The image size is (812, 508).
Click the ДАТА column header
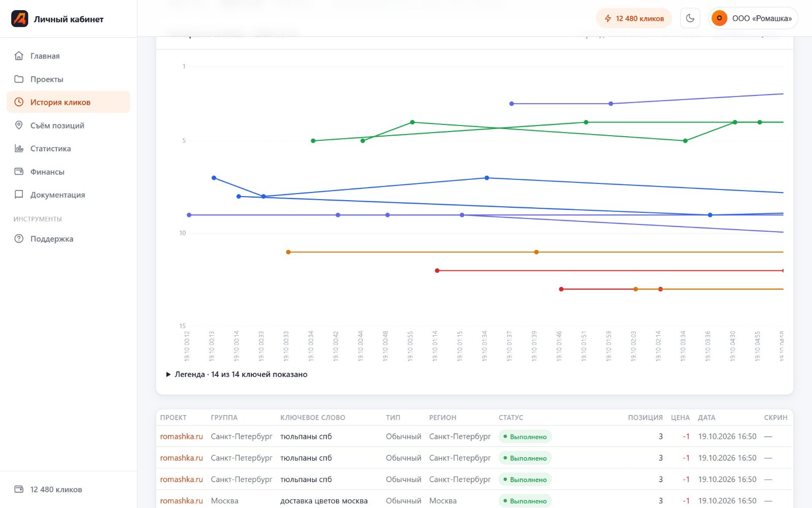point(706,418)
